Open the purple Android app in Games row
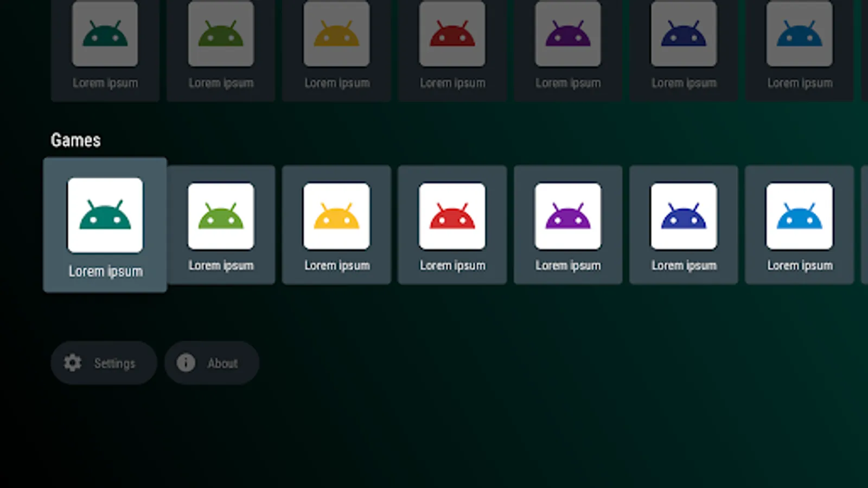Screen dimensions: 868x488 point(568,224)
